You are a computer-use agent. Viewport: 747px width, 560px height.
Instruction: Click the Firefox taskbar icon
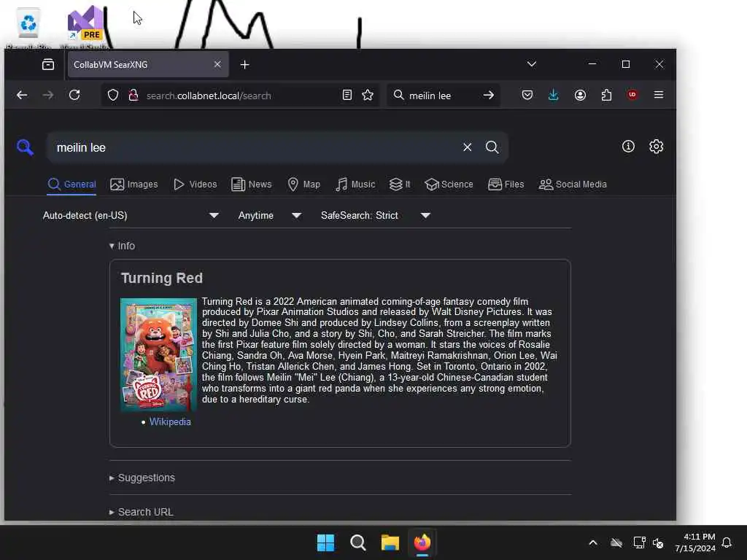(x=422, y=542)
